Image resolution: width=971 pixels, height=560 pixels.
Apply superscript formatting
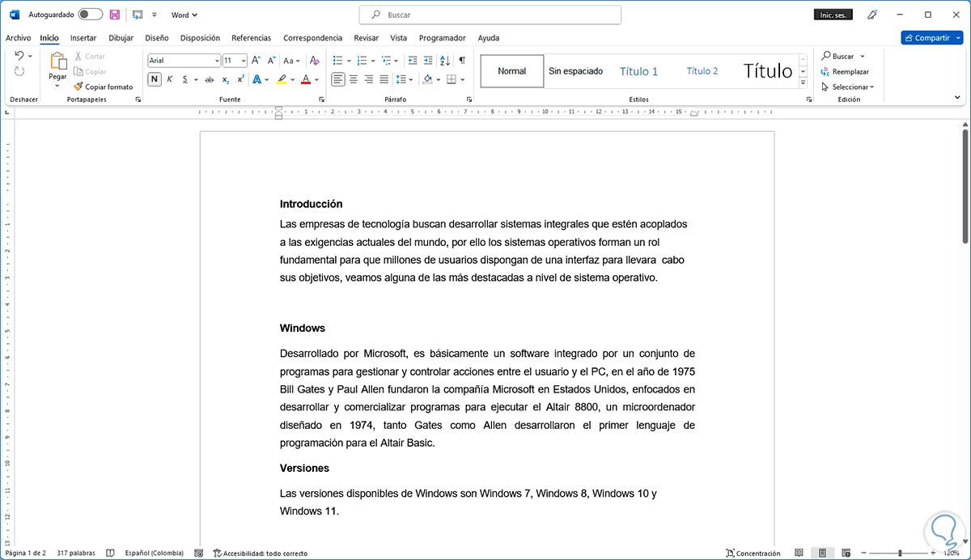(240, 79)
